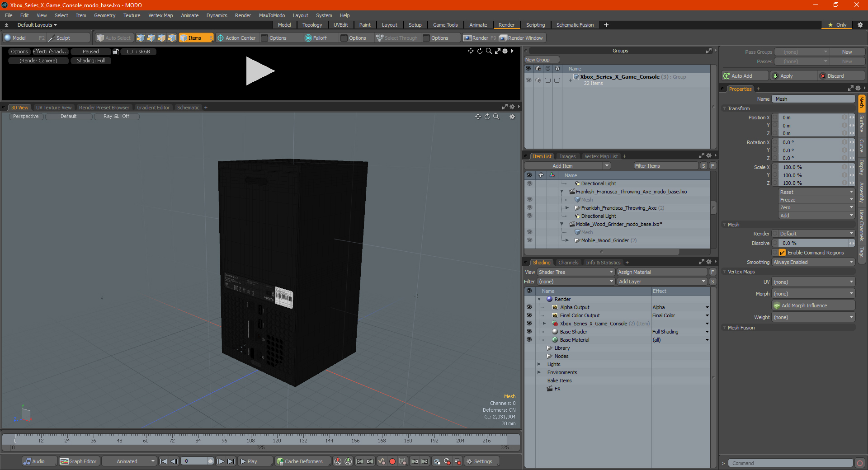The height and width of the screenshot is (470, 868).
Task: Select polygons selection mode icon
Action: pos(161,38)
